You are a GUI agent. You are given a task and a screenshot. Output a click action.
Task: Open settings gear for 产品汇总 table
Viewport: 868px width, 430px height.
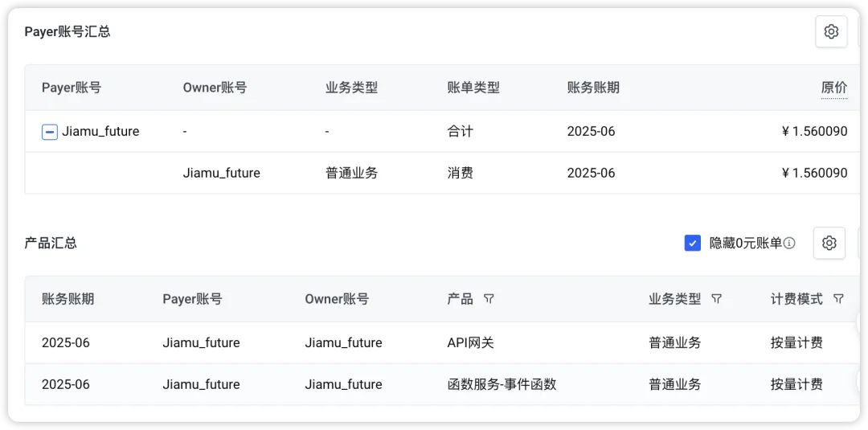click(x=829, y=243)
